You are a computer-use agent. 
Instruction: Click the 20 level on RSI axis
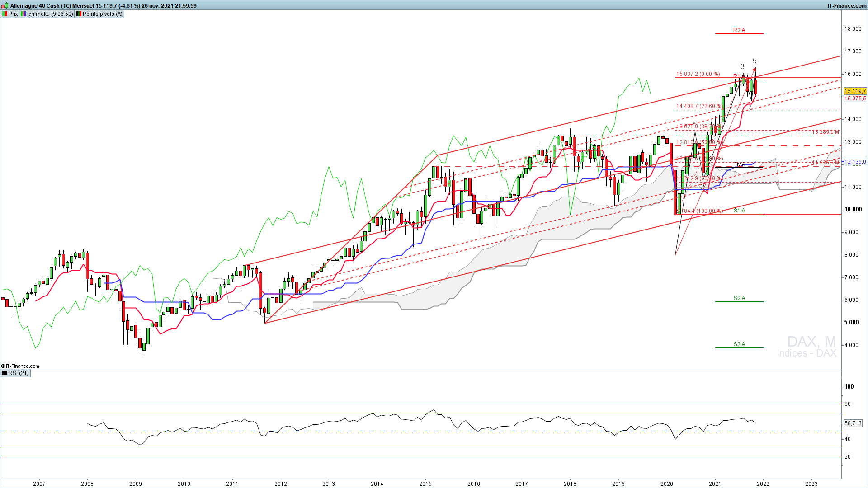click(x=848, y=457)
